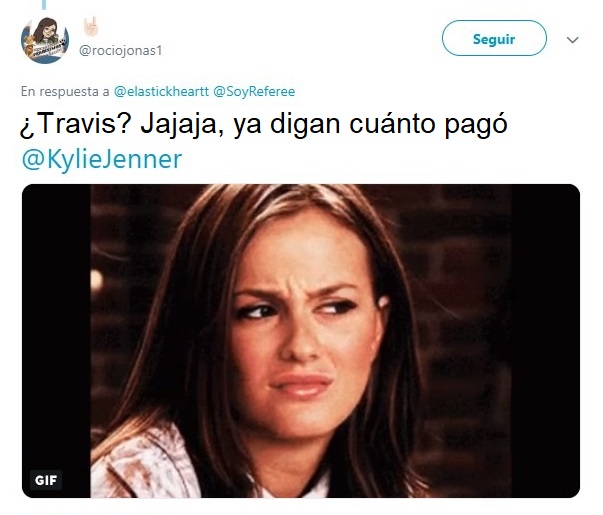The height and width of the screenshot is (515, 603).
Task: Click the left black bar of the GIF
Action: (56, 341)
